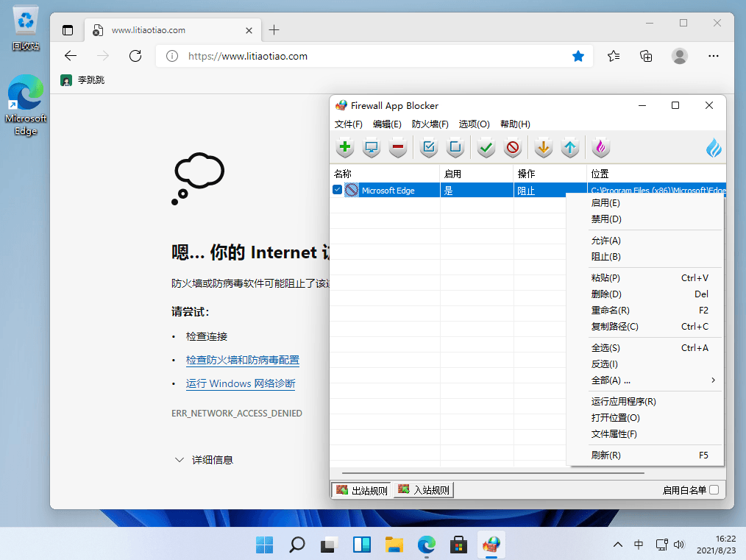Open the 帮助(H) menu
The width and height of the screenshot is (746, 560).
tap(515, 124)
